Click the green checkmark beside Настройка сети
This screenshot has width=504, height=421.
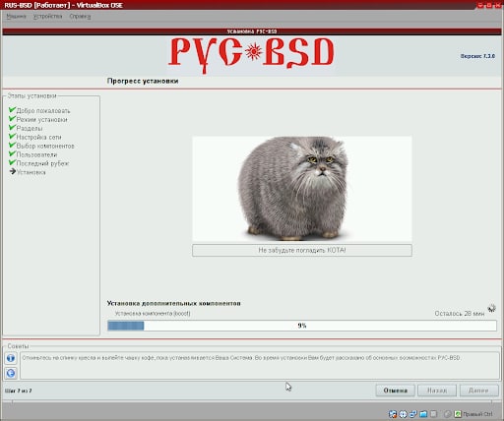click(x=12, y=136)
